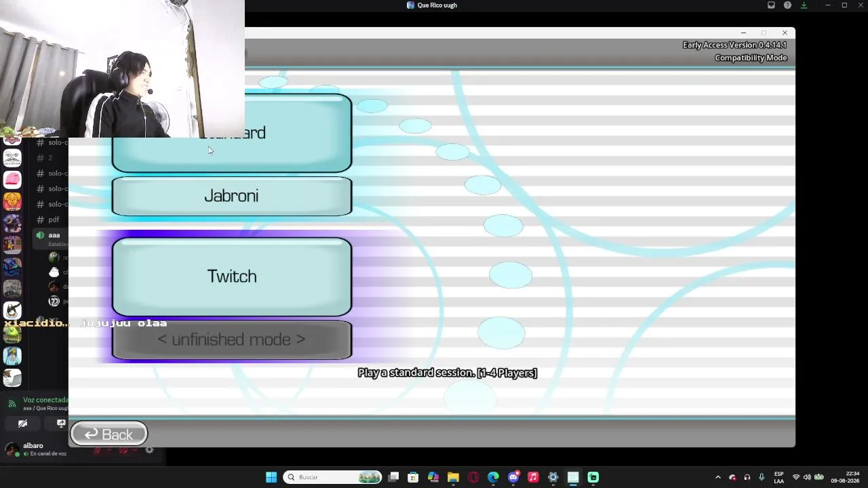The height and width of the screenshot is (488, 868).
Task: Open File Explorer from taskbar
Action: pos(453,477)
